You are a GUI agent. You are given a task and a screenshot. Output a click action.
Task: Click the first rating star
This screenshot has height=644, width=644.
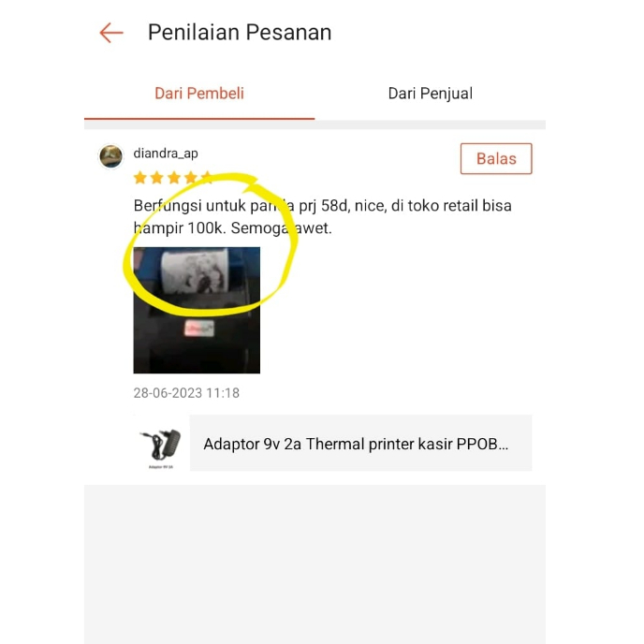[140, 178]
